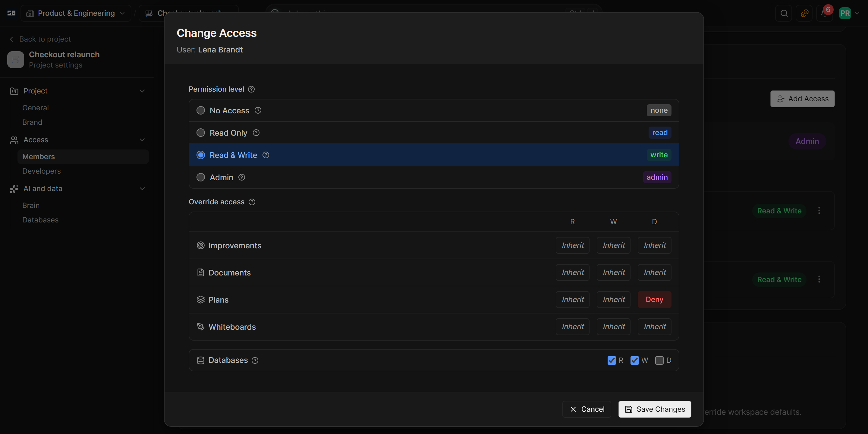The image size is (868, 434).
Task: Change Improvements R override from Inherit
Action: point(573,245)
